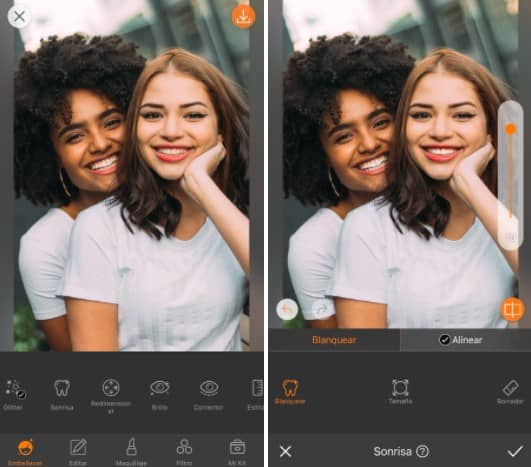Select the Blanquear mode tab
The height and width of the screenshot is (467, 531).
coord(334,340)
